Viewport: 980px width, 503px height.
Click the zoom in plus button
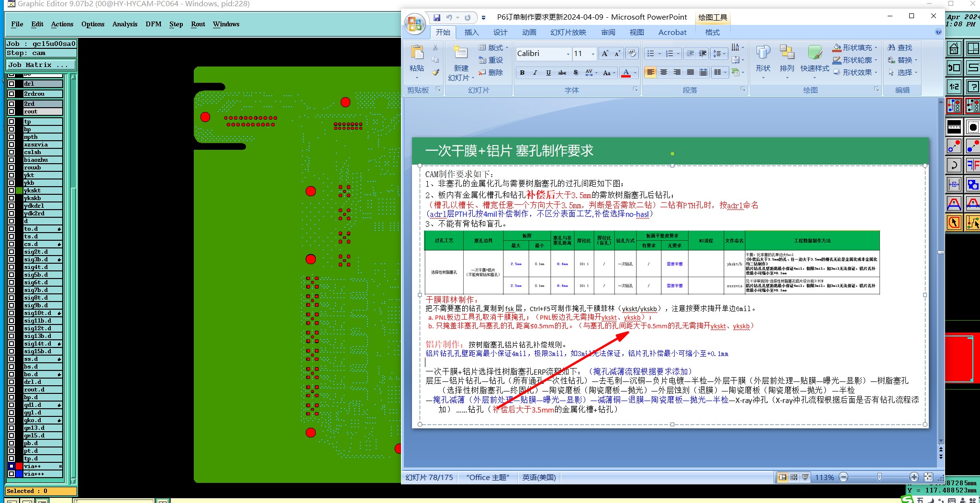click(x=914, y=477)
